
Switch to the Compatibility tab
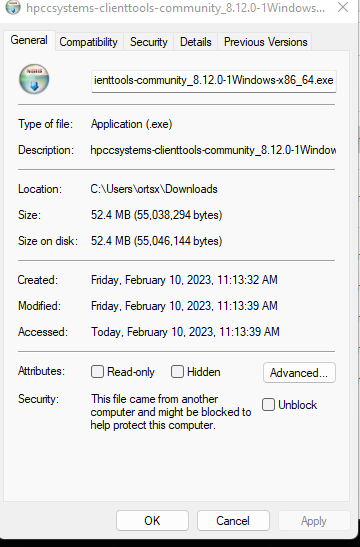point(89,42)
